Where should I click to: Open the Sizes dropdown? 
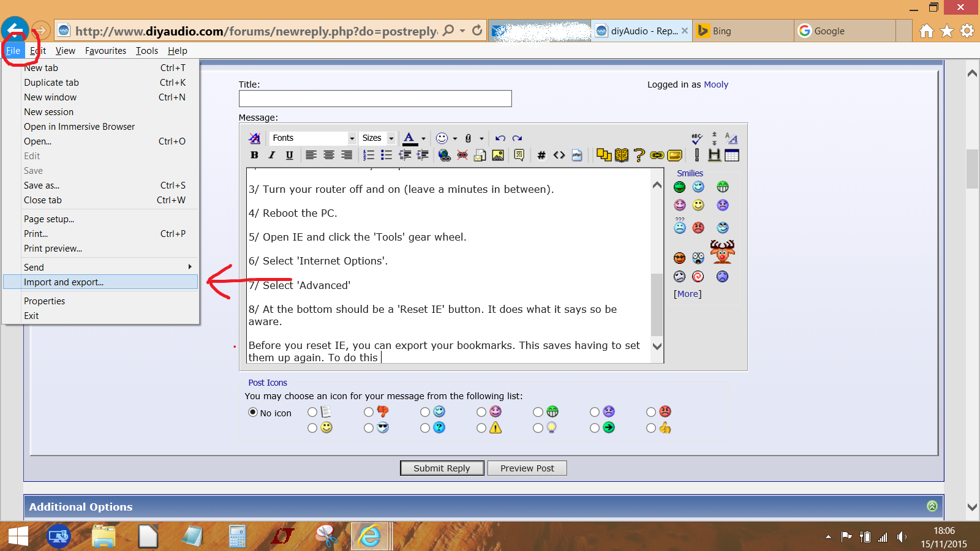point(378,138)
